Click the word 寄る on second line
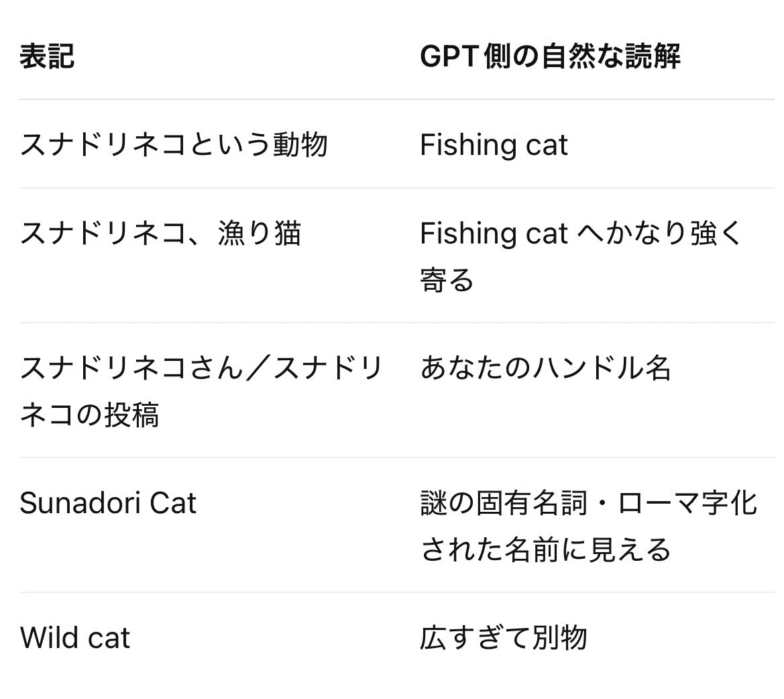Viewport: 784px width, 699px height. (447, 280)
